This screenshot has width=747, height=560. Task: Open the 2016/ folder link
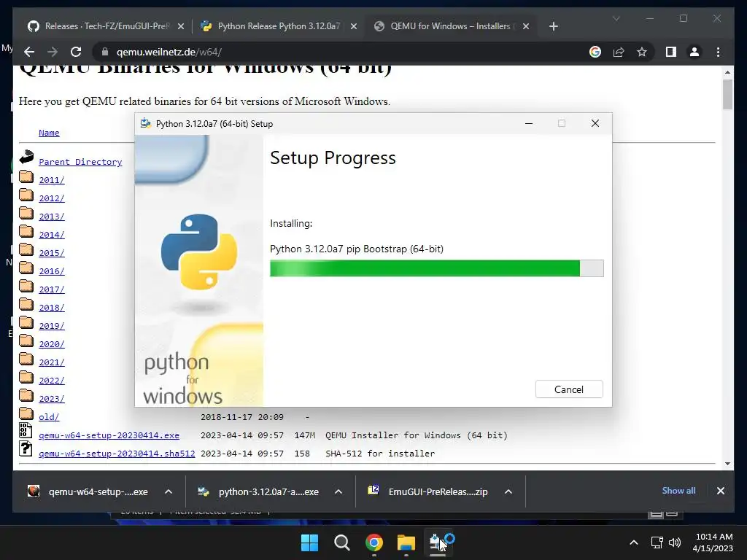coord(52,271)
